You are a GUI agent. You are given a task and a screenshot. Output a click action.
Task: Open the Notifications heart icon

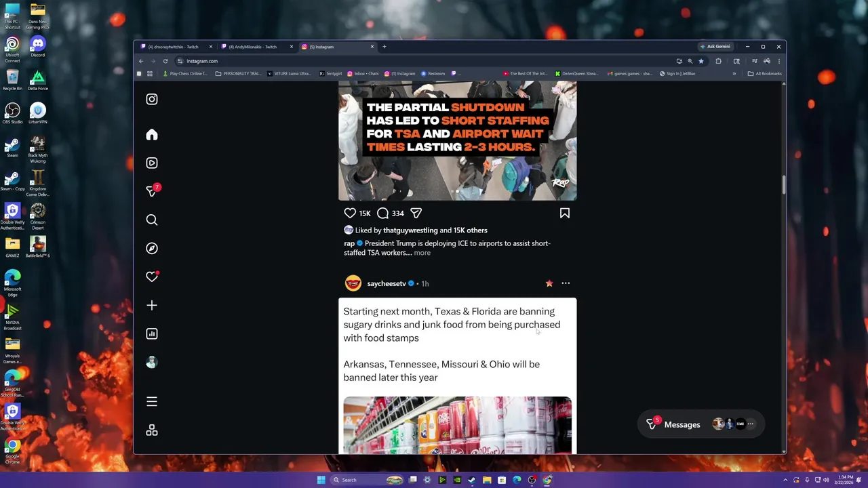(x=152, y=277)
